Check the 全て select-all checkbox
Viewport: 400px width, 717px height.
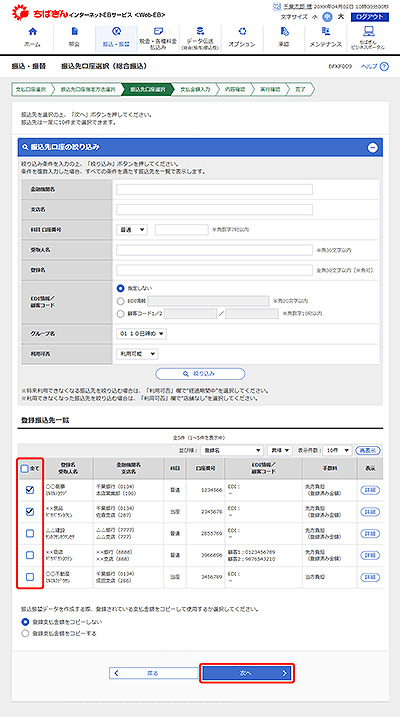tap(25, 468)
